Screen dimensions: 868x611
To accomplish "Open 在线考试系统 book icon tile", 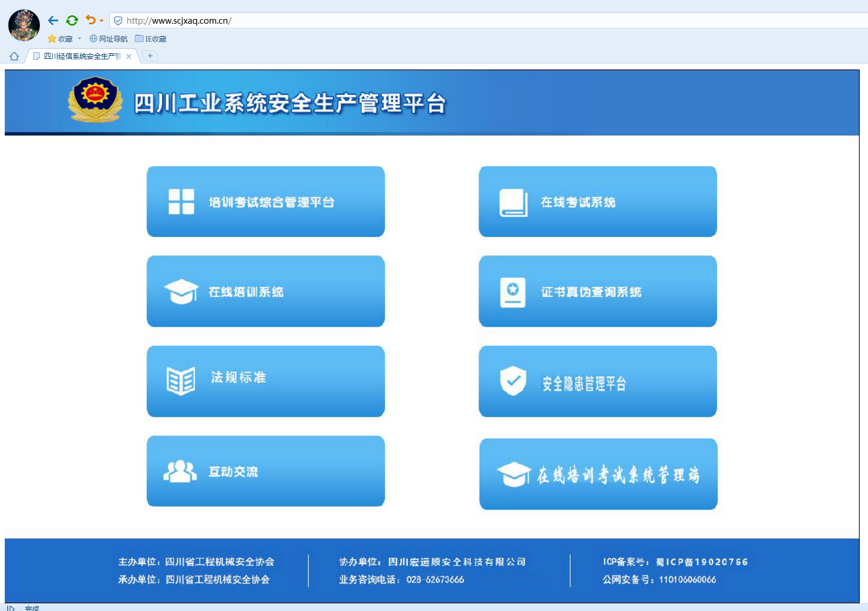I will [x=514, y=202].
